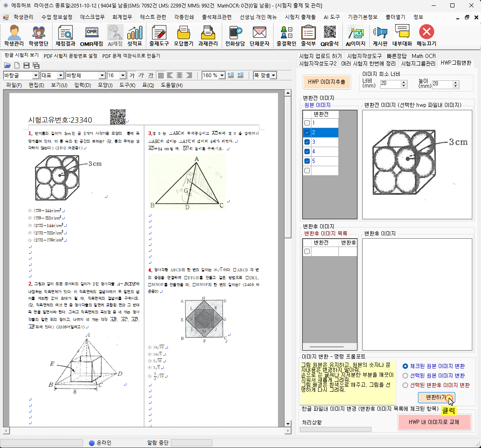Switch to the Math OCR tab

423,56
